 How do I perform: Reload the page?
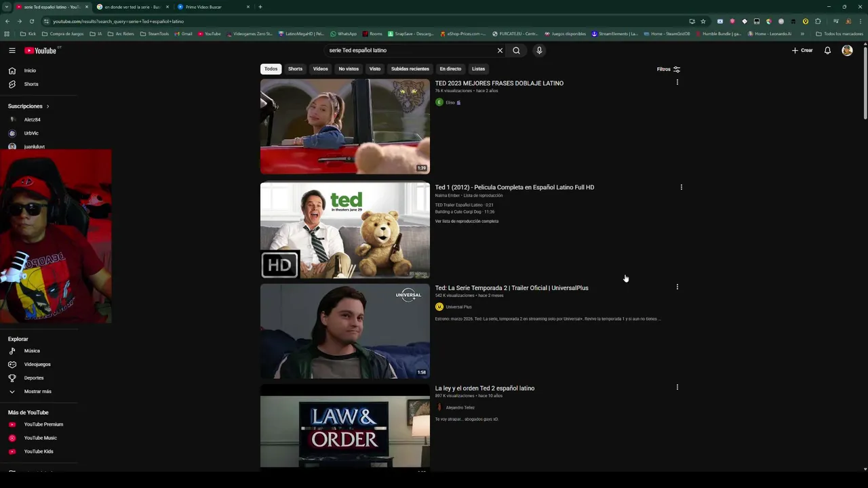pyautogui.click(x=32, y=21)
